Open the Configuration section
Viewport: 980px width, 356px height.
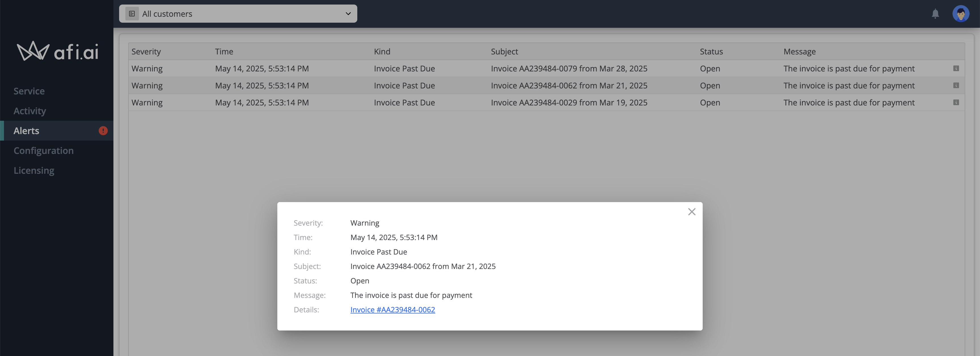click(43, 150)
